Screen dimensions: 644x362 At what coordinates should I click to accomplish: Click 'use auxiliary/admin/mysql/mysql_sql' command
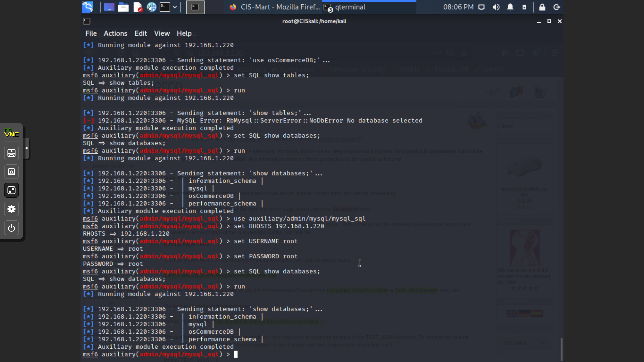click(x=300, y=219)
